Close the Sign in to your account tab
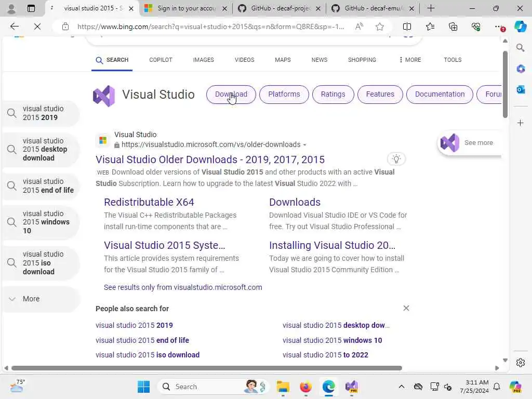The image size is (532, 399). click(224, 9)
